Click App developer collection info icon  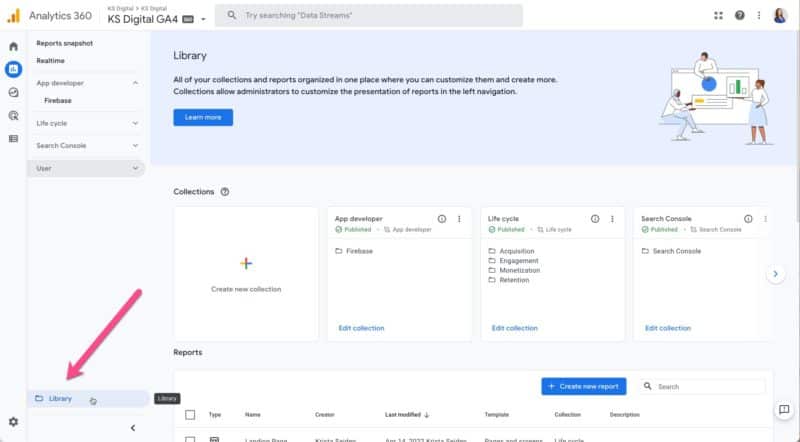coord(442,218)
